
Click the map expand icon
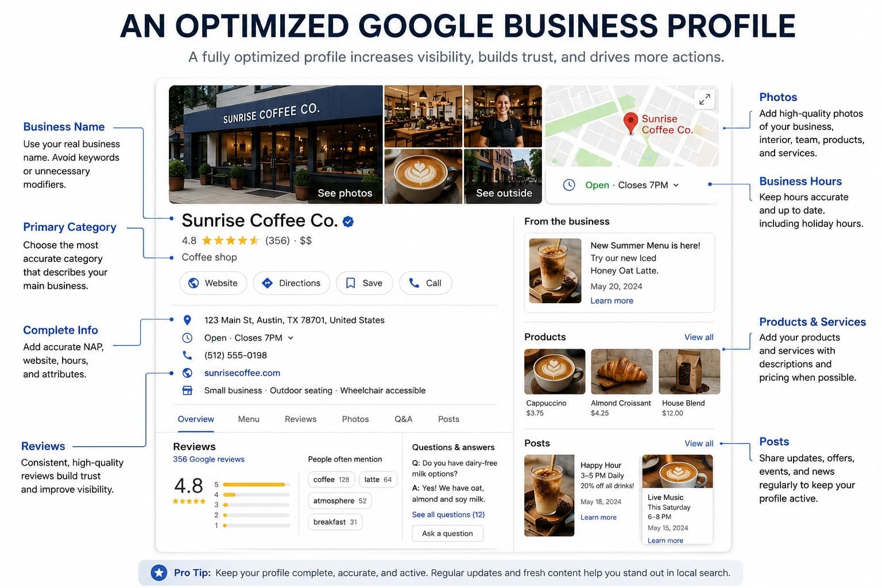(x=705, y=99)
